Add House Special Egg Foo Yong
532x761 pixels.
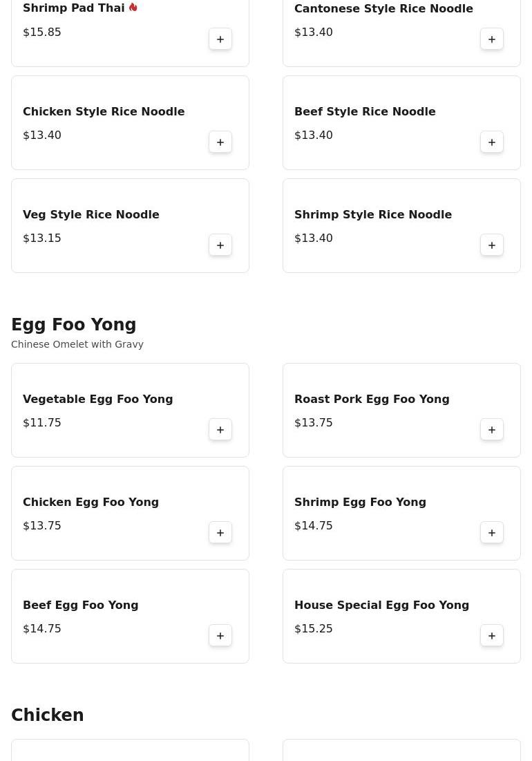[x=492, y=636]
